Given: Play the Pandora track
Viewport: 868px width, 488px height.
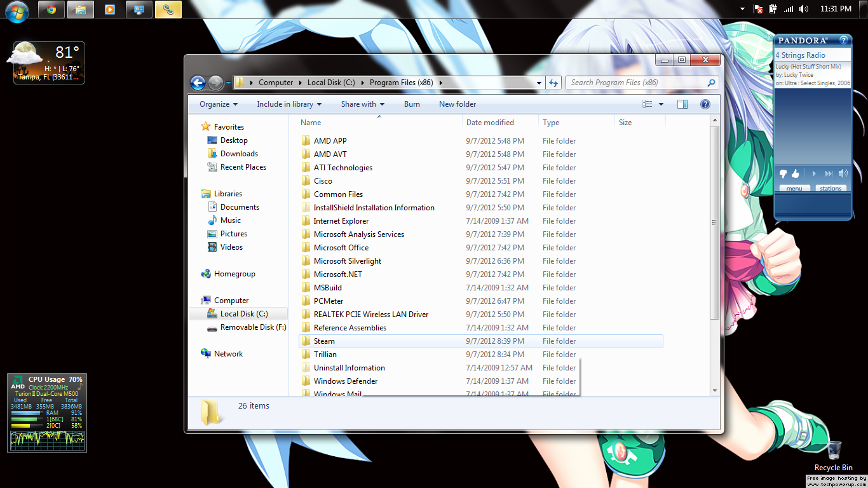Looking at the screenshot, I should (813, 173).
